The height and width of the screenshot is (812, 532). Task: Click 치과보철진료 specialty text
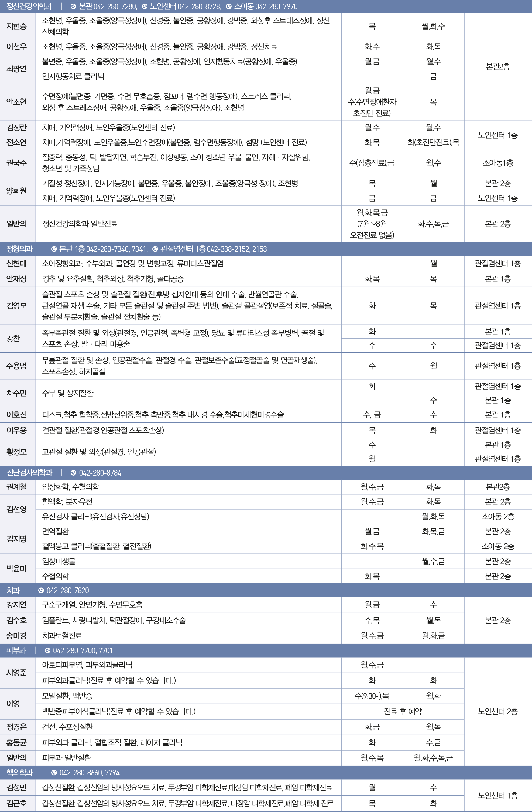(62, 636)
